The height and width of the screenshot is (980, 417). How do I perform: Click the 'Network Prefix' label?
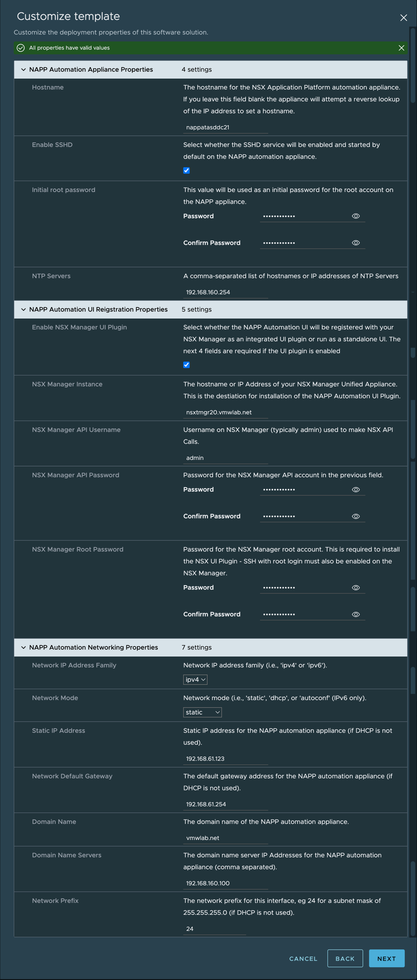[55, 901]
